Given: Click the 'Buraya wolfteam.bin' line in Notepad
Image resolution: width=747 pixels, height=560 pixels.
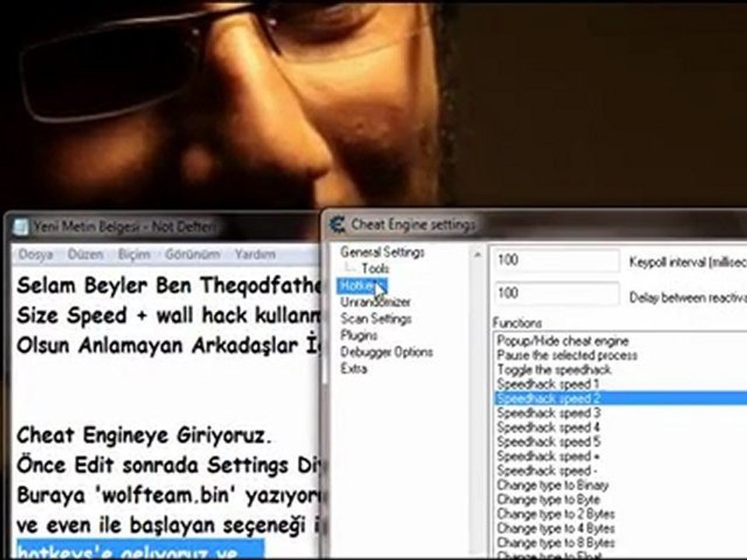Looking at the screenshot, I should (x=169, y=495).
